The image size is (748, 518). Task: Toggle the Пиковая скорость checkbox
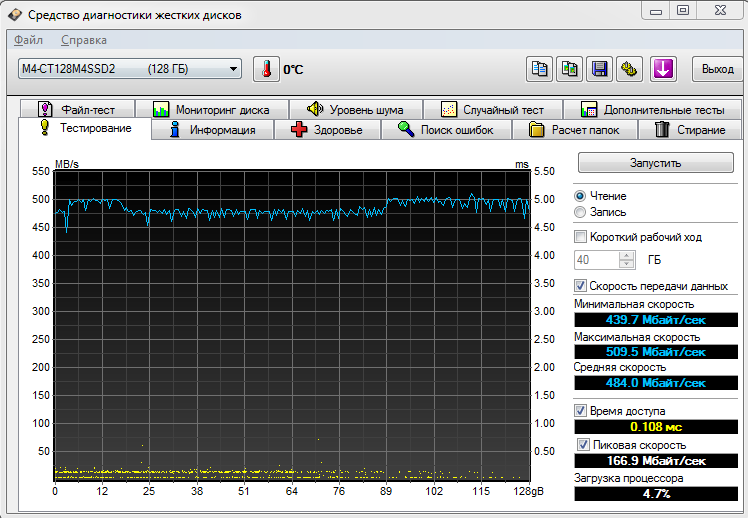pyautogui.click(x=583, y=445)
